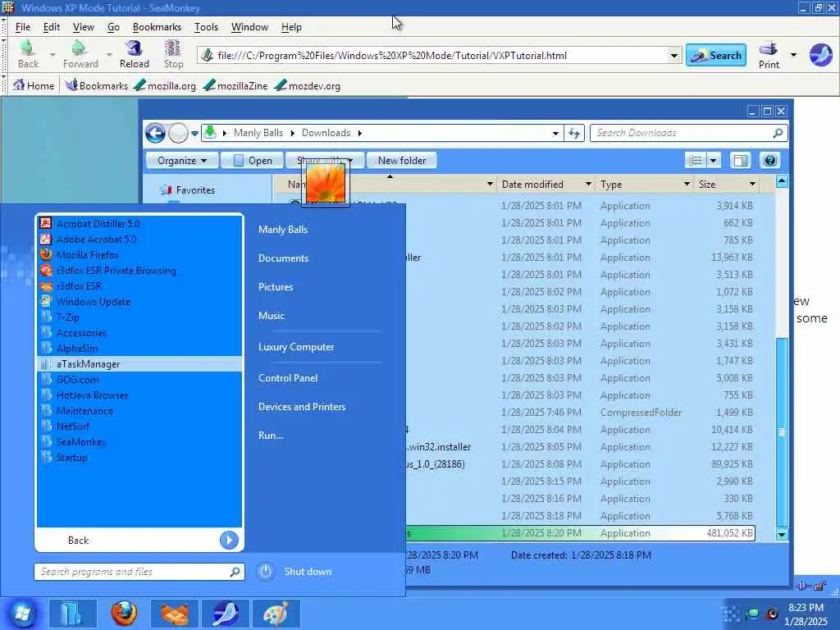840x630 pixels.
Task: Click the Downloads folder icon in address bar
Action: [210, 132]
